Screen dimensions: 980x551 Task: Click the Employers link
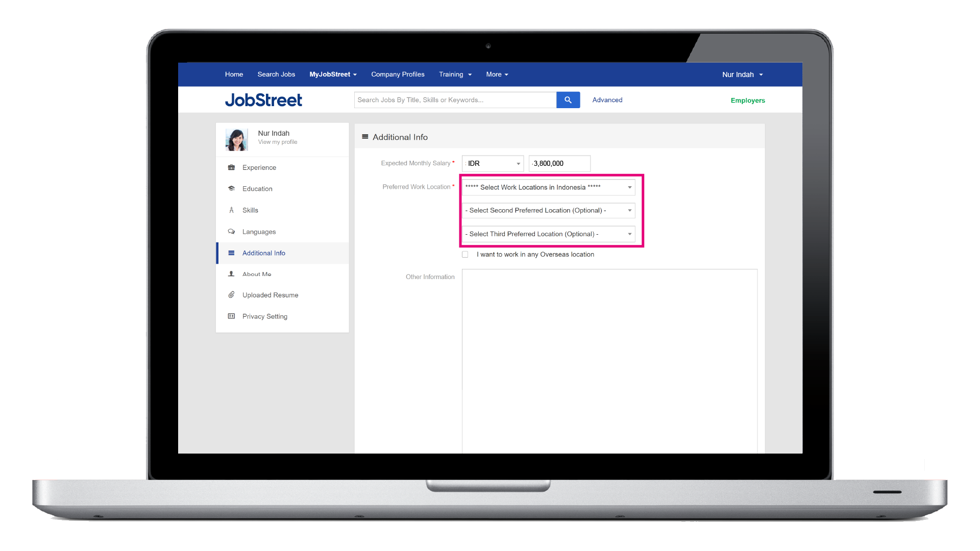[x=748, y=99]
